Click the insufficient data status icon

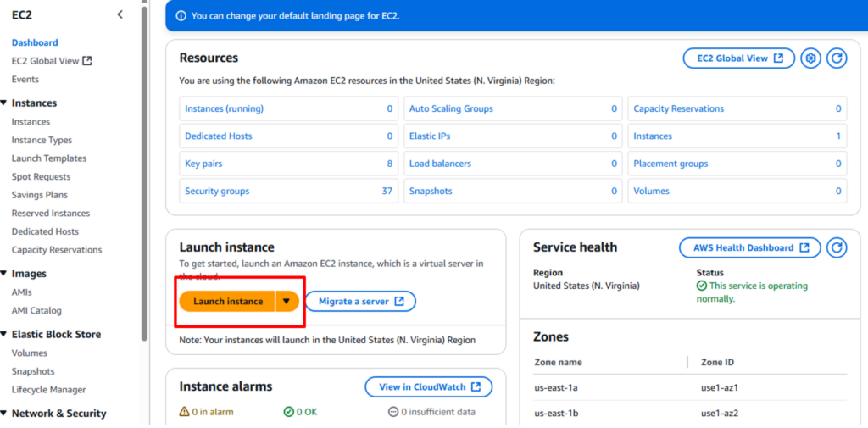tap(393, 412)
